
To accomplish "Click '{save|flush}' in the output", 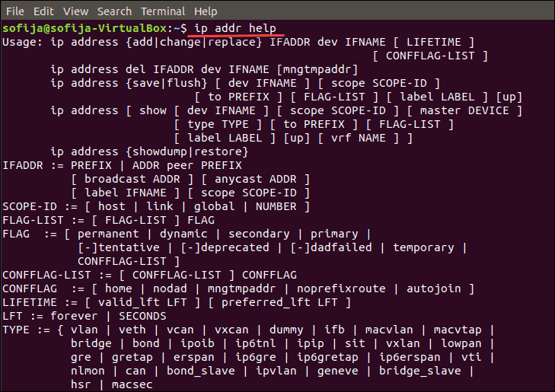I will [x=167, y=83].
